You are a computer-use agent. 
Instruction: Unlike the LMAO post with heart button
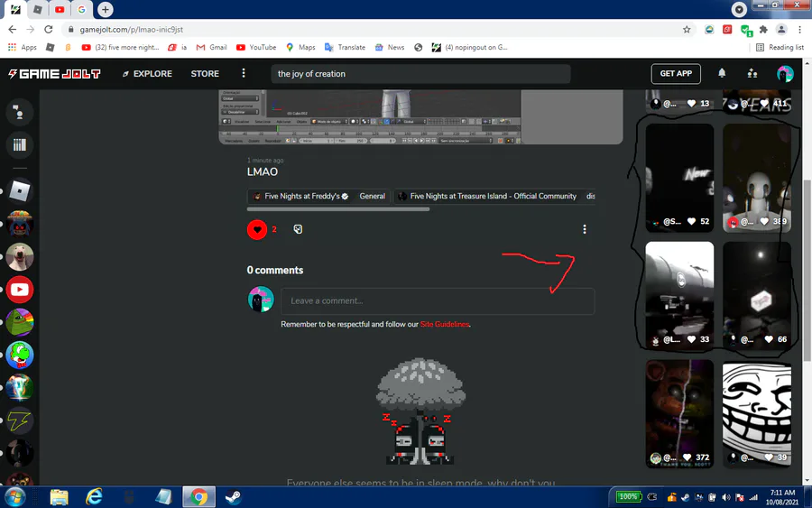click(x=257, y=229)
